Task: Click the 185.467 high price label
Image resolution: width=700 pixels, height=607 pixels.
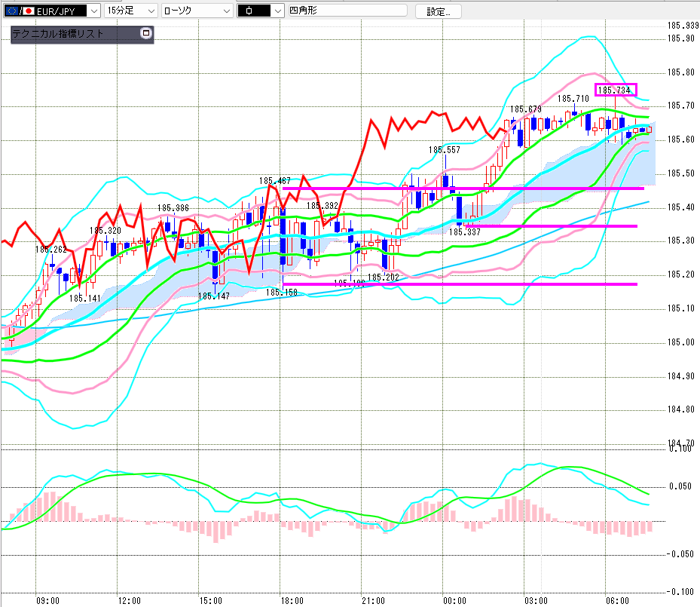Action: click(274, 181)
